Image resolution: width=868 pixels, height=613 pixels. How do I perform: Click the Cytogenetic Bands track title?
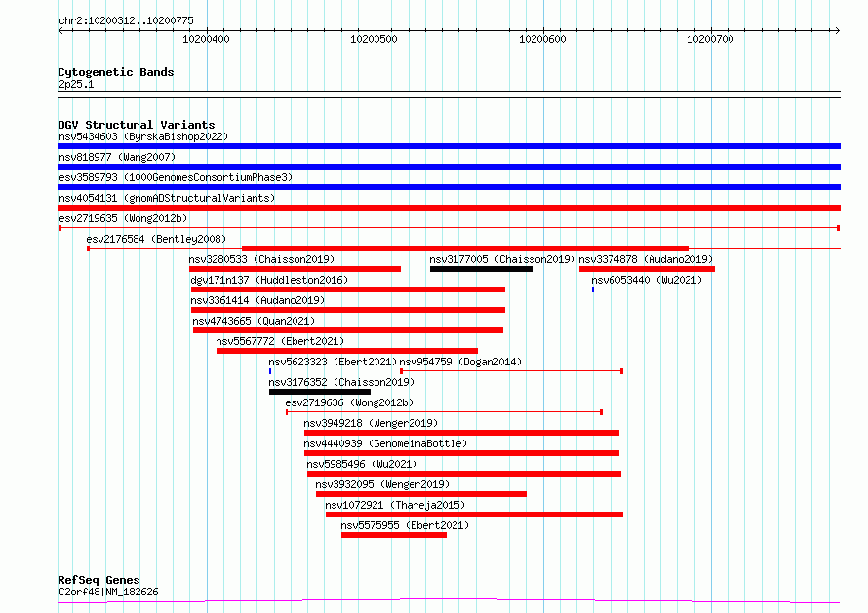tap(116, 72)
